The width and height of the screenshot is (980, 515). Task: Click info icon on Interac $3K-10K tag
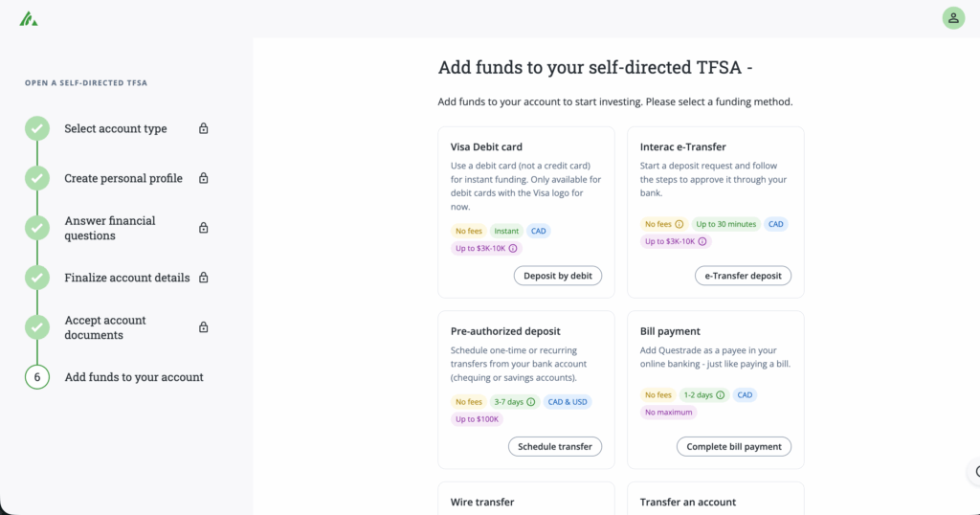tap(702, 241)
